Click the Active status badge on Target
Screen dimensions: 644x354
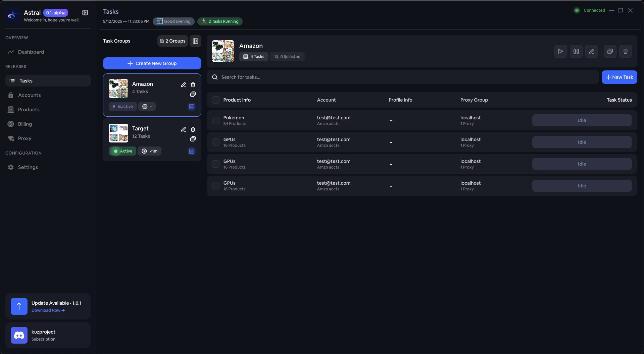point(122,151)
